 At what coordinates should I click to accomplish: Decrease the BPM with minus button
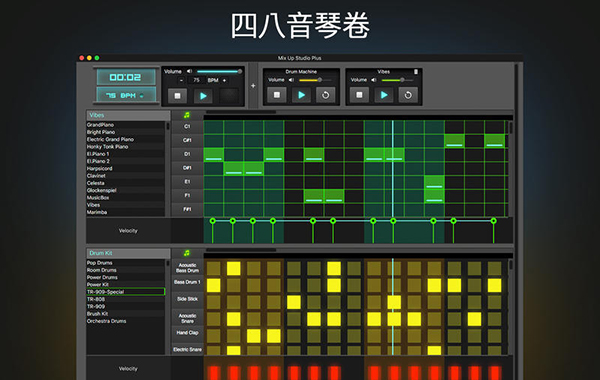[181, 80]
